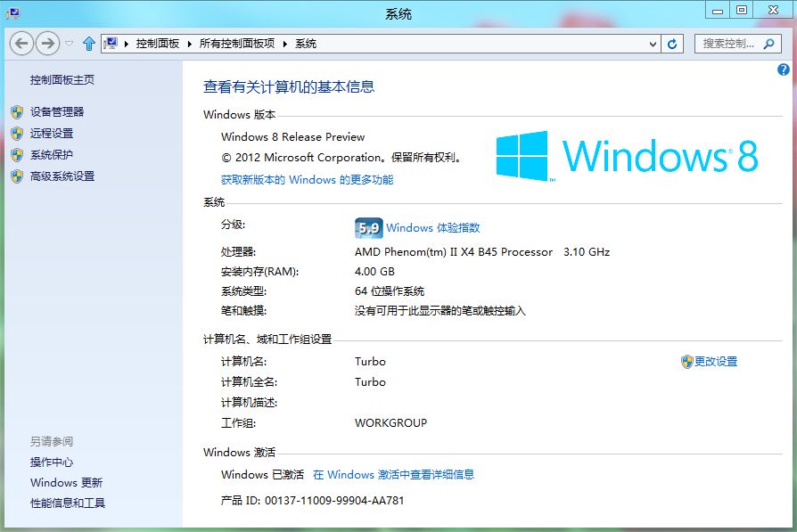The height and width of the screenshot is (532, 797).
Task: Expand the arrow before 控制面板 breadcrumb
Action: 126,44
